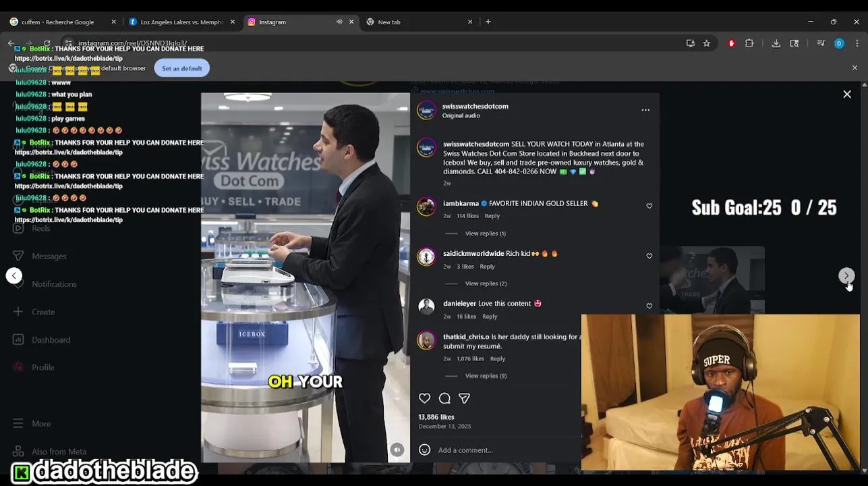868x486 pixels.
Task: Like the saidickmworldwide comment
Action: pos(649,256)
